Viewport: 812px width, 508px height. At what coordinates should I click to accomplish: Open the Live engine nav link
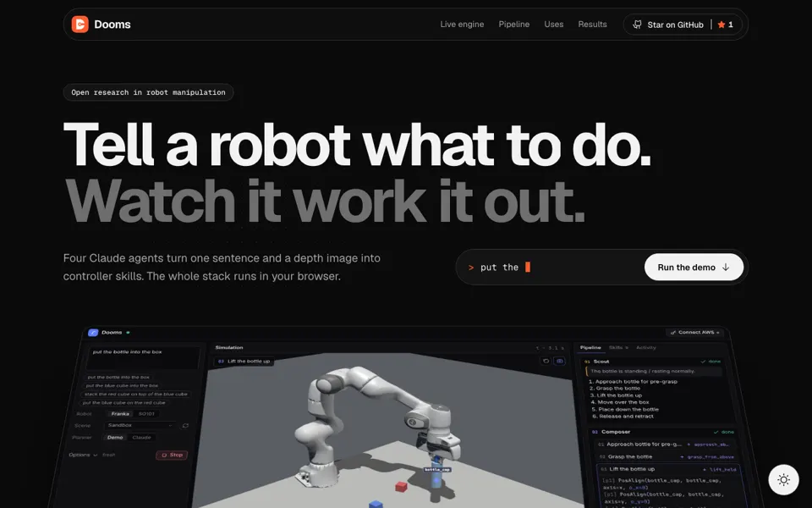coord(462,25)
